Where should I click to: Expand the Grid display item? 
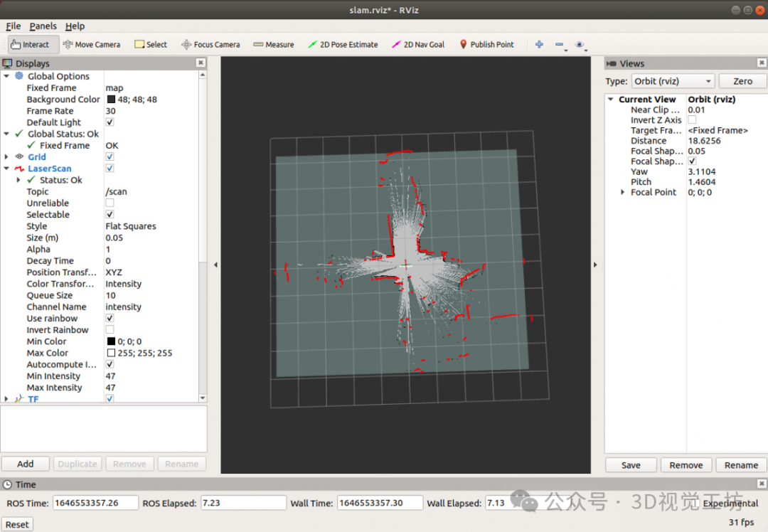click(6, 156)
